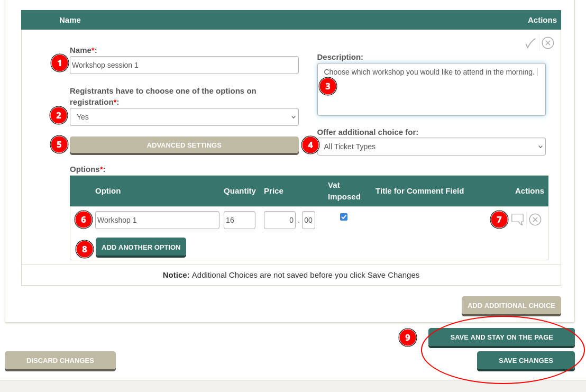Screen dimensions: 586x392
Task: Open the comment field icon for Workshop 1
Action: (517, 220)
